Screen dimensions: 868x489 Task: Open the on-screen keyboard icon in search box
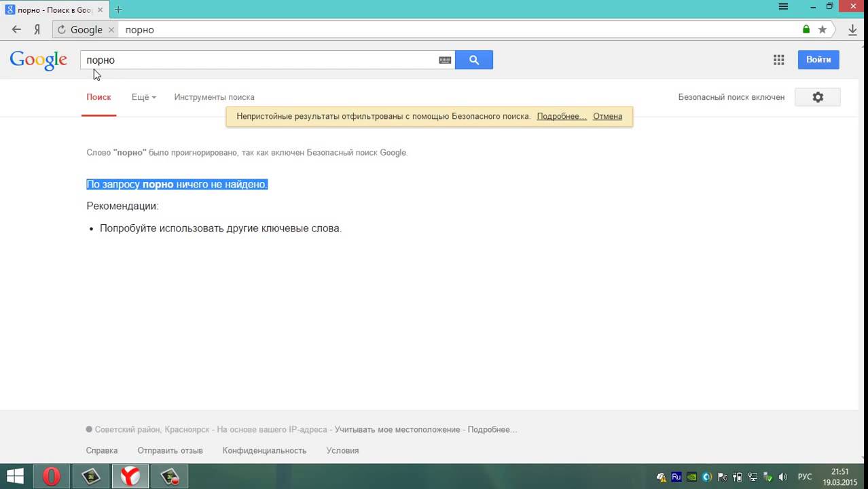coord(445,60)
